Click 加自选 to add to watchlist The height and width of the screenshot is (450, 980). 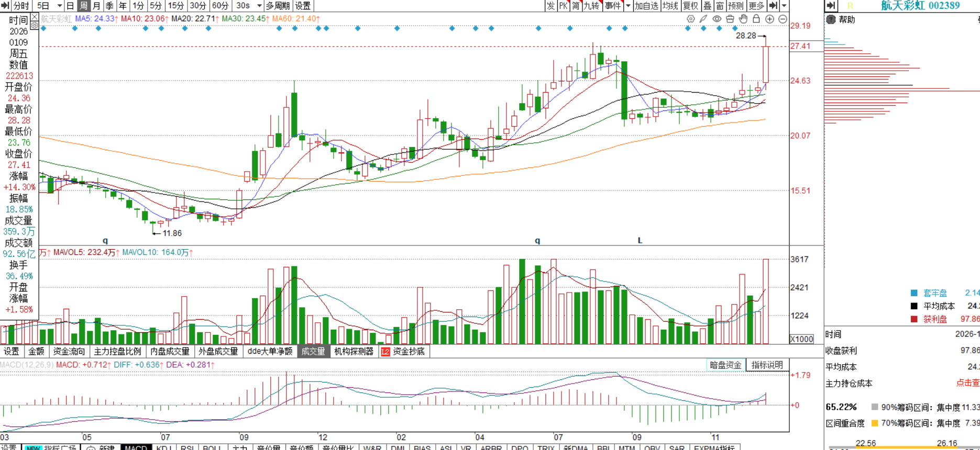[646, 6]
